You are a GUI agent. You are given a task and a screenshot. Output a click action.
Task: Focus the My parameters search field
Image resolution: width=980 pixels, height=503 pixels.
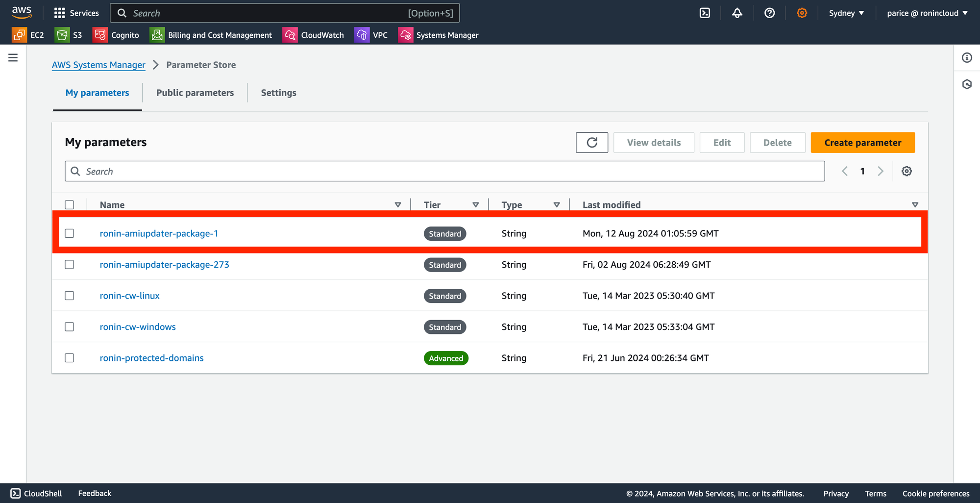click(444, 171)
